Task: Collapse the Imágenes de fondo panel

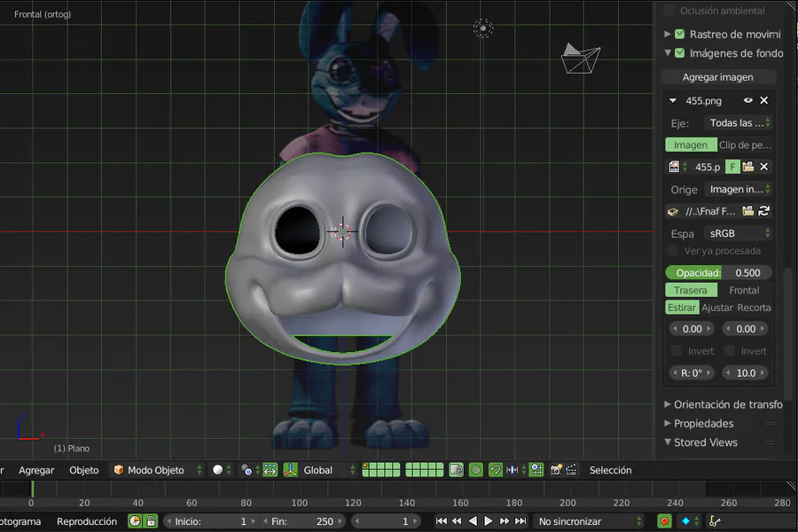Action: 667,53
